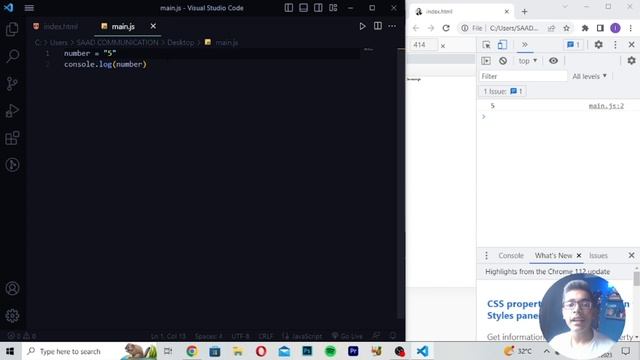Image resolution: width=640 pixels, height=360 pixels.
Task: Click the taskbar search box
Action: [88, 351]
